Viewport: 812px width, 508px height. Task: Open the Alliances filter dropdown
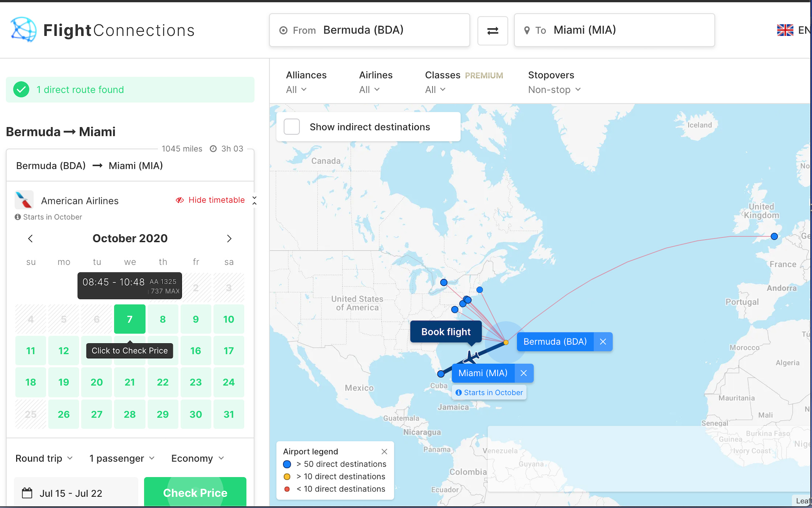pos(296,90)
